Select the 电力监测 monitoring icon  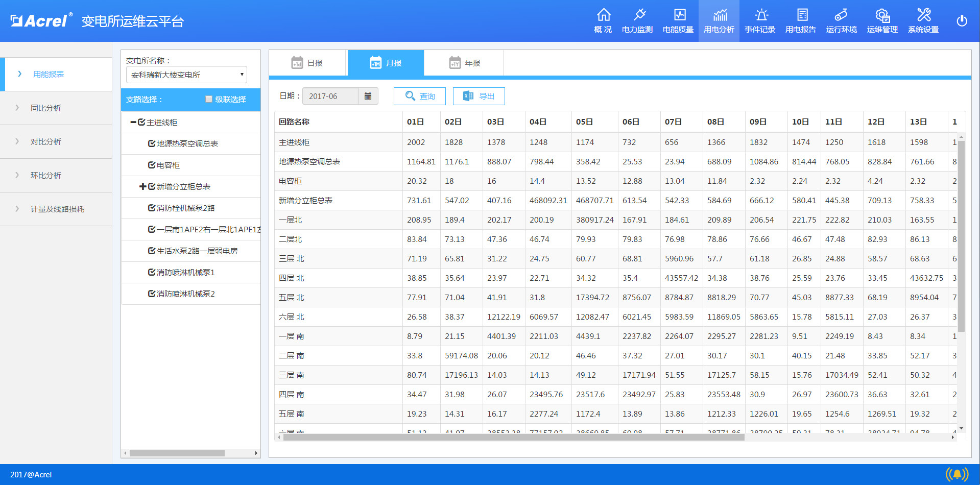(638, 20)
